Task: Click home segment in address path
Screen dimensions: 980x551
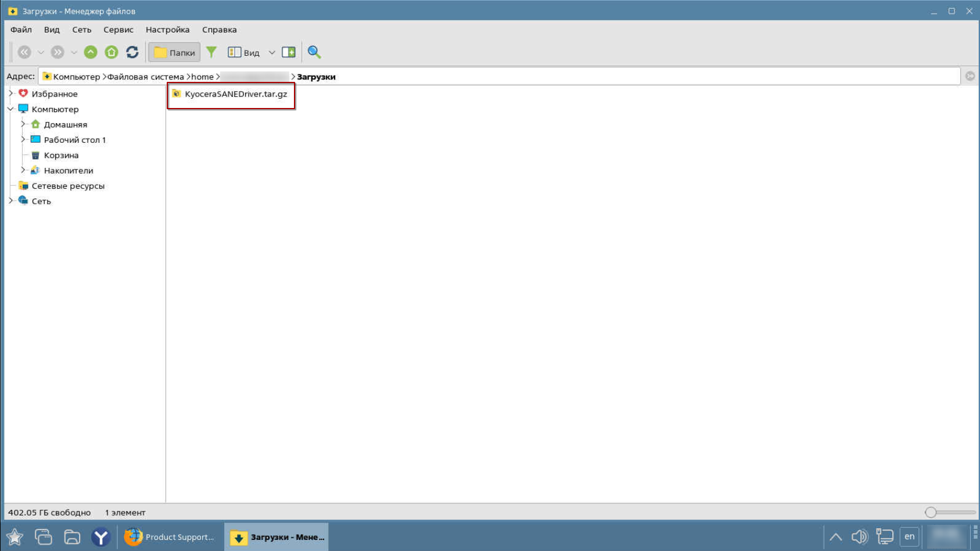Action: tap(202, 77)
